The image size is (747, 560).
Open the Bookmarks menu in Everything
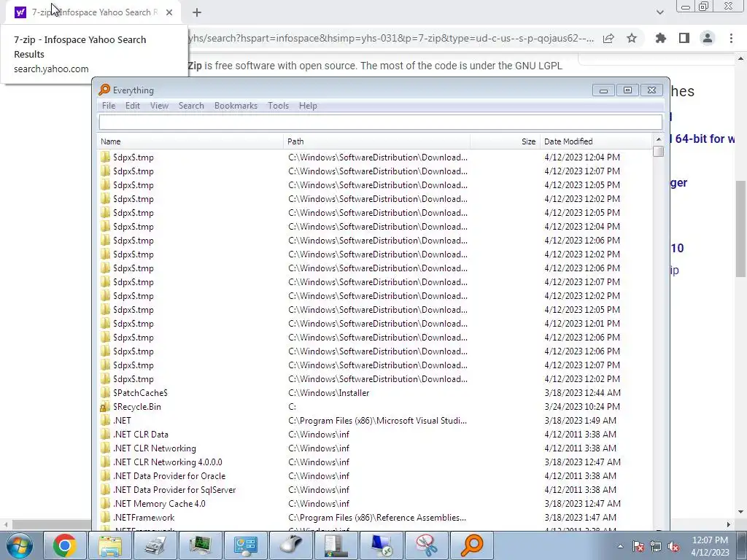coord(236,106)
